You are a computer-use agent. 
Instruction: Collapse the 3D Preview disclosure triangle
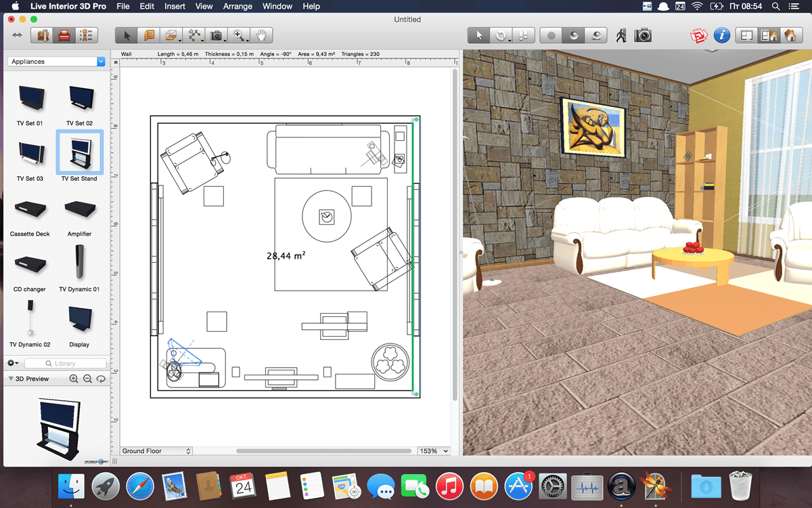coord(11,379)
